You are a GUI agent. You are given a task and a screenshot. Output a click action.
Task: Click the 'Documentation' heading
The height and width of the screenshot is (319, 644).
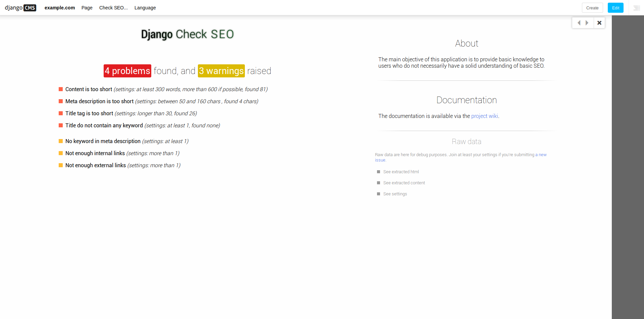467,100
